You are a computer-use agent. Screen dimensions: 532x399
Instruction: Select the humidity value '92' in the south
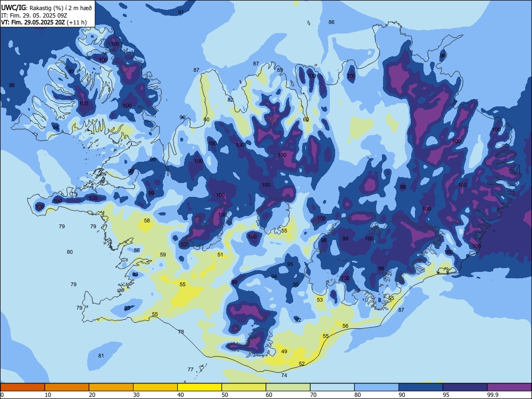click(298, 320)
